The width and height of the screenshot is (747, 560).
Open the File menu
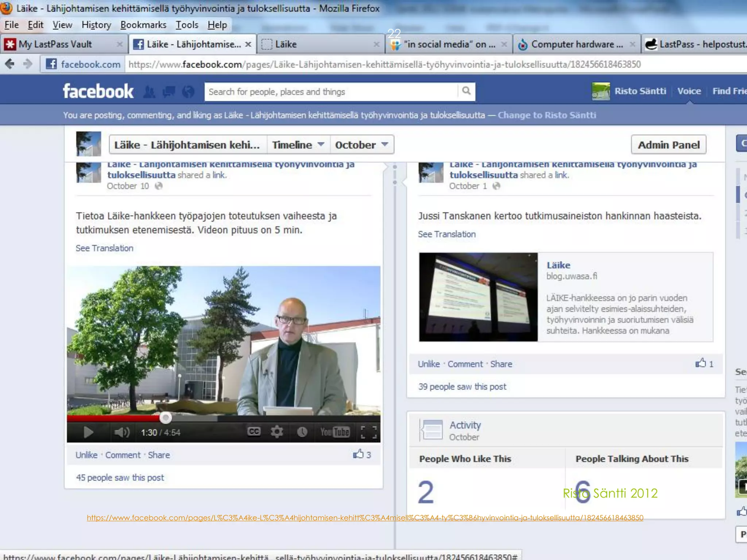(11, 25)
